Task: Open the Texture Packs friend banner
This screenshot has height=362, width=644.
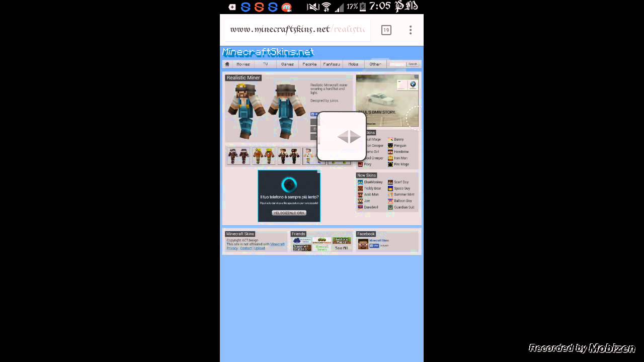Action: tap(342, 241)
